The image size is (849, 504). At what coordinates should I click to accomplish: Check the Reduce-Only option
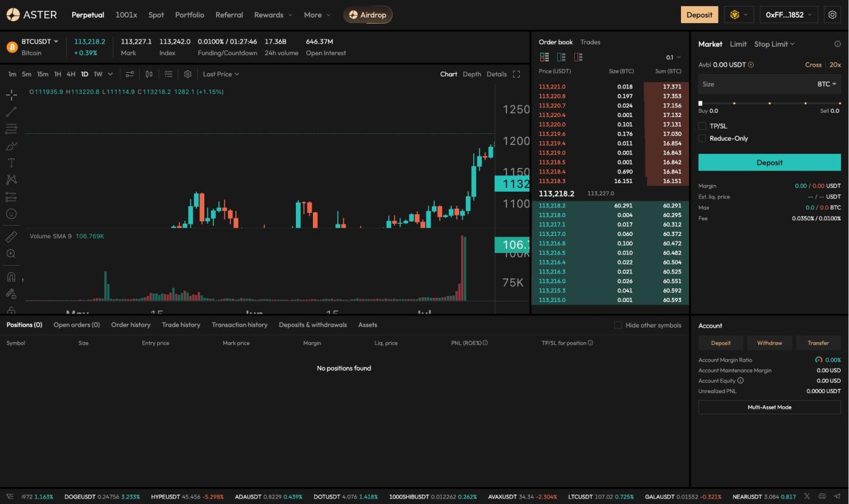702,138
